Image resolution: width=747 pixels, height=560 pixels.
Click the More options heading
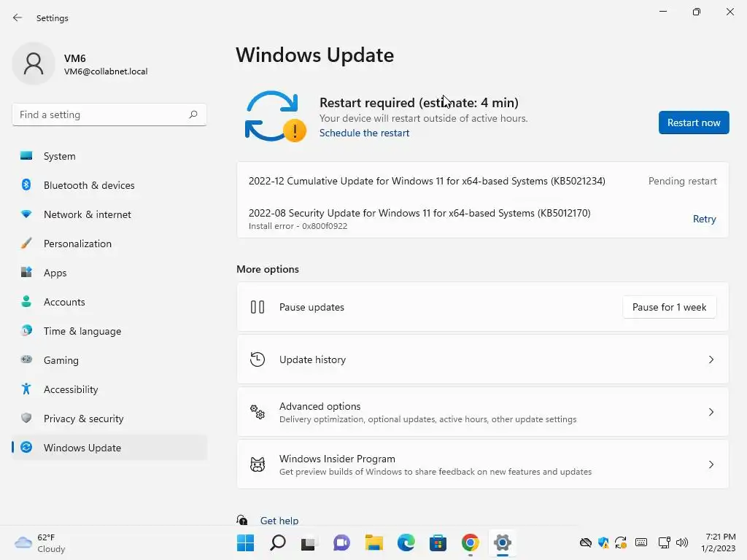click(268, 269)
